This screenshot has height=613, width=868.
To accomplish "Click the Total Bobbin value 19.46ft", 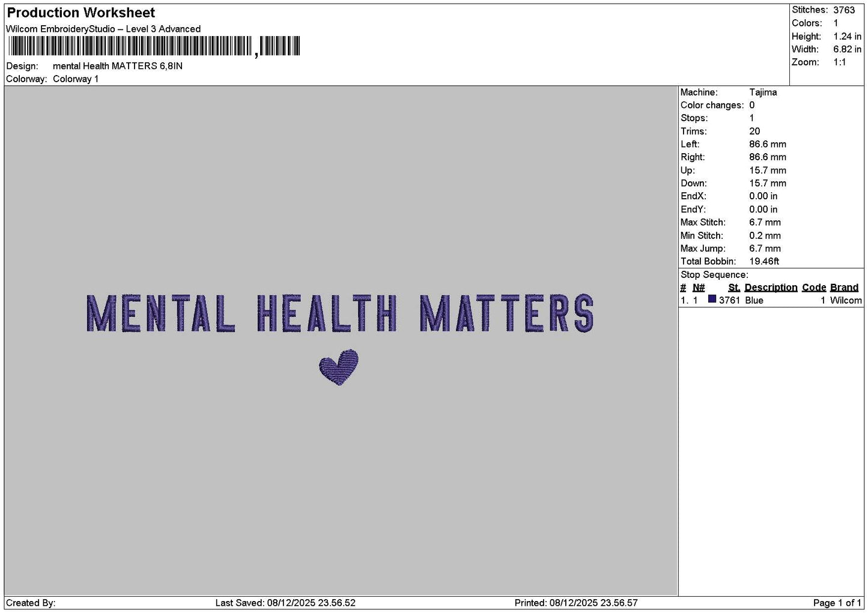I will pyautogui.click(x=764, y=261).
